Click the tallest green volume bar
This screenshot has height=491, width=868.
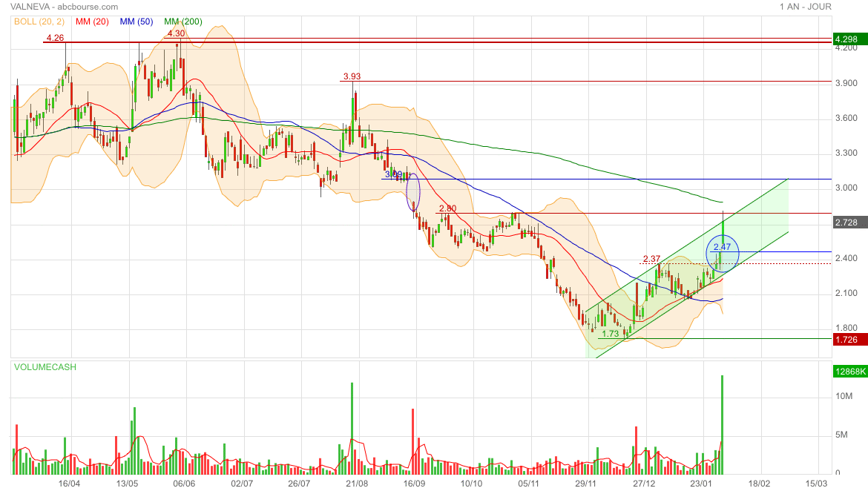pyautogui.click(x=722, y=424)
